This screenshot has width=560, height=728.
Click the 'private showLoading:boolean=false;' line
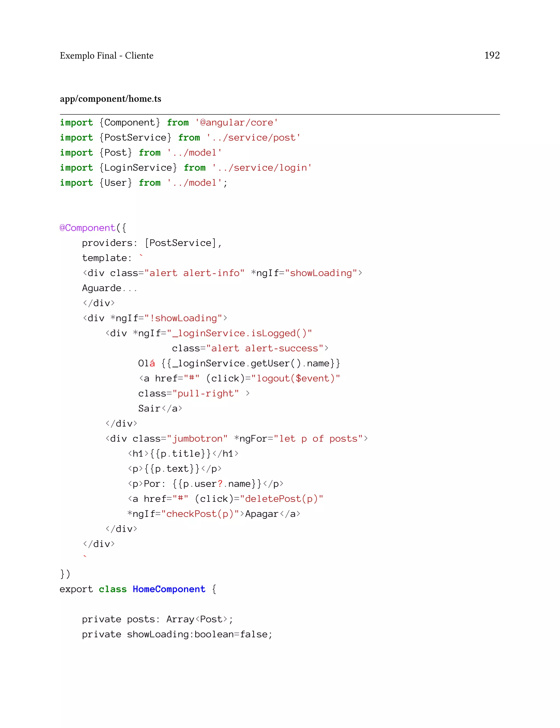click(x=177, y=635)
